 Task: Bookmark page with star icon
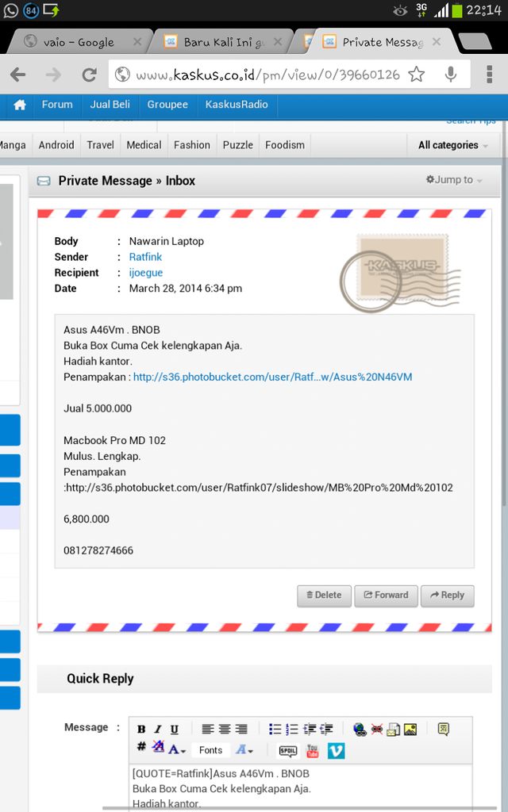(416, 75)
